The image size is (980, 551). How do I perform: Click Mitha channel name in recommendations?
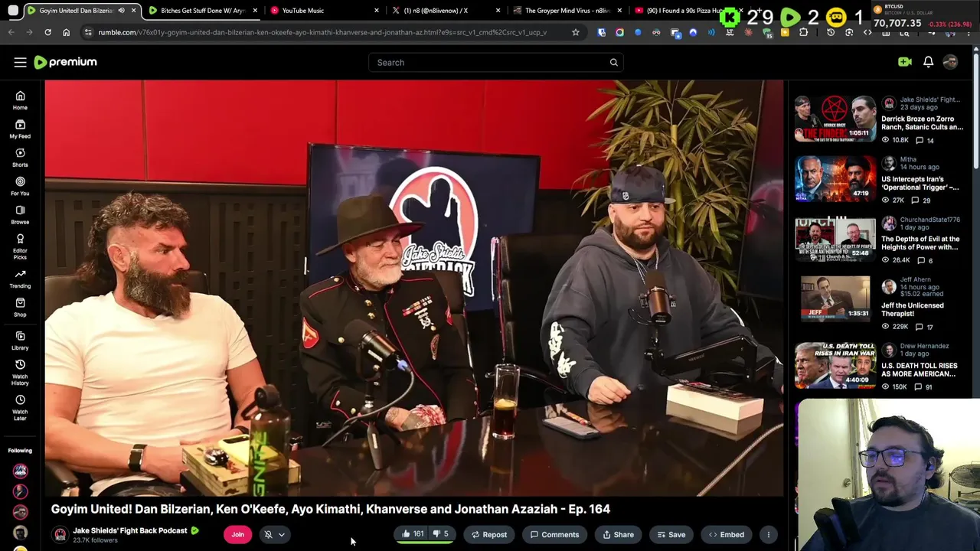[x=908, y=159]
